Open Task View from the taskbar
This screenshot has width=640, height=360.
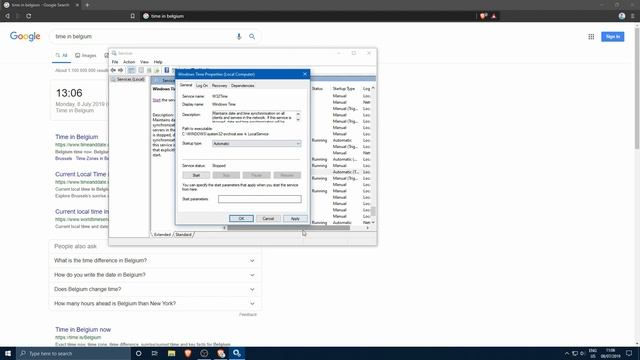(155, 353)
